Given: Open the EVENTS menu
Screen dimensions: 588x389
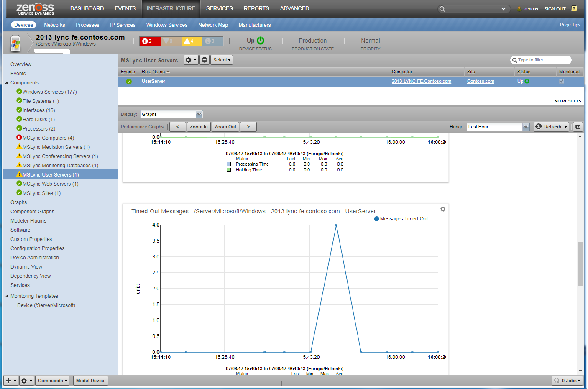Looking at the screenshot, I should 125,8.
